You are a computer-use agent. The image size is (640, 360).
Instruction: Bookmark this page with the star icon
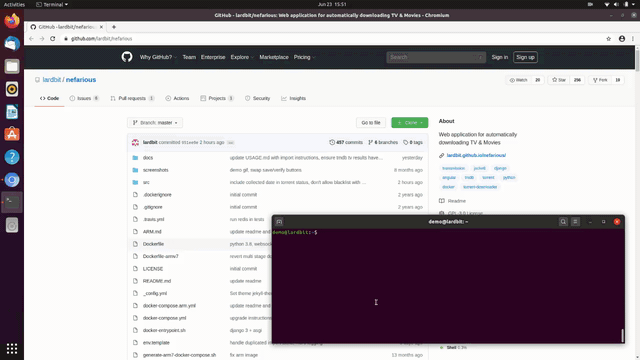pyautogui.click(x=609, y=38)
